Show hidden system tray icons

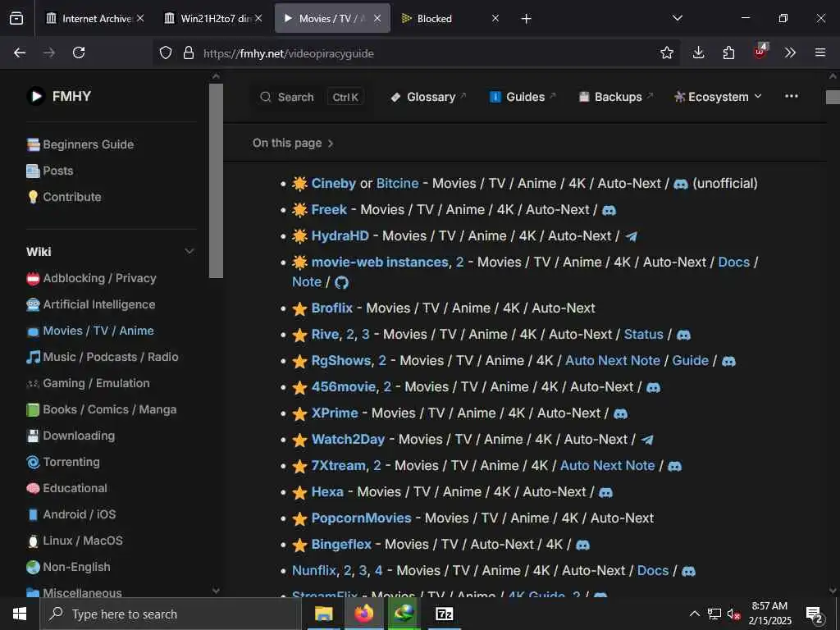click(x=694, y=614)
